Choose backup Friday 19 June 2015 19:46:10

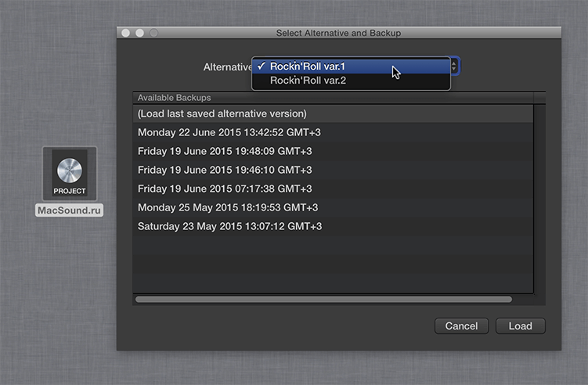pyautogui.click(x=333, y=170)
